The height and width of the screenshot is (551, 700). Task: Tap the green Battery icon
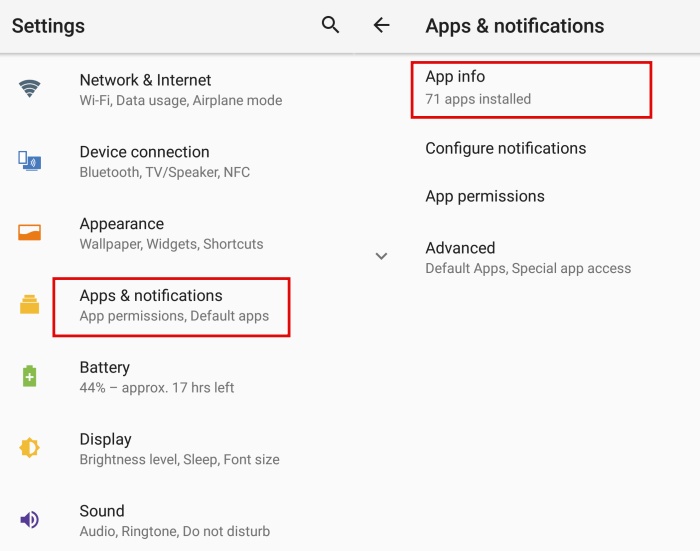tap(29, 376)
